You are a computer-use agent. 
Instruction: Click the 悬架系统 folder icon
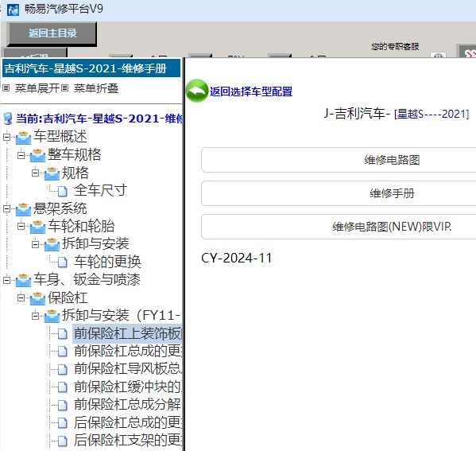(x=23, y=209)
